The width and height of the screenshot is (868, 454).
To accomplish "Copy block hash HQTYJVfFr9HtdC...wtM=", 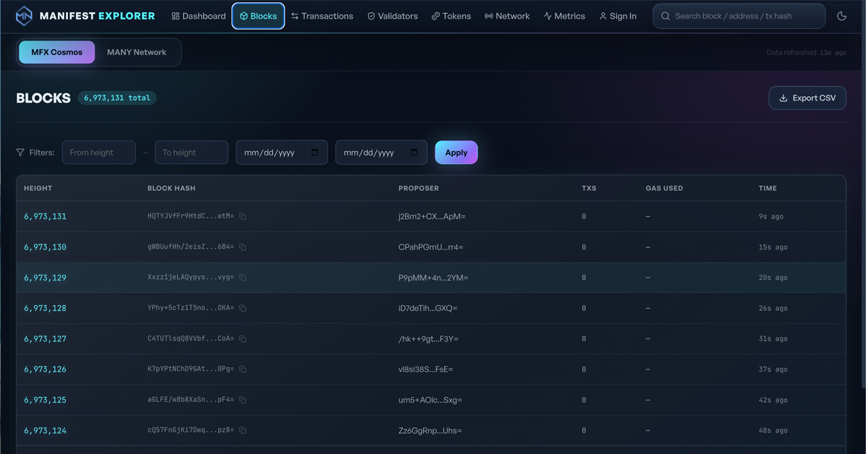I will point(243,216).
